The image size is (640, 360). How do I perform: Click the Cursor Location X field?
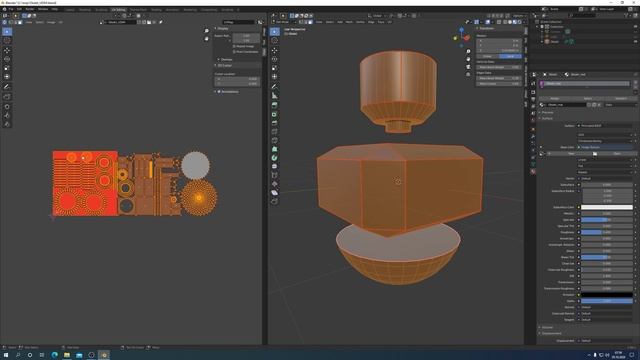pyautogui.click(x=237, y=79)
